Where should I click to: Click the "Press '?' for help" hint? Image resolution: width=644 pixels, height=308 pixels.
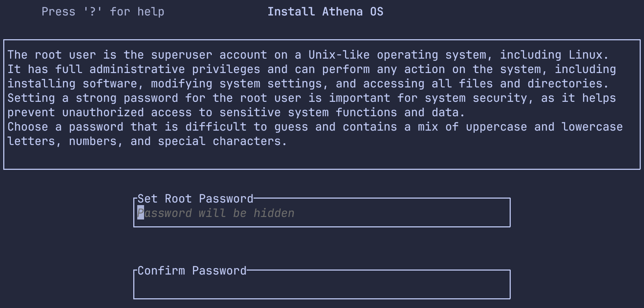tap(103, 12)
